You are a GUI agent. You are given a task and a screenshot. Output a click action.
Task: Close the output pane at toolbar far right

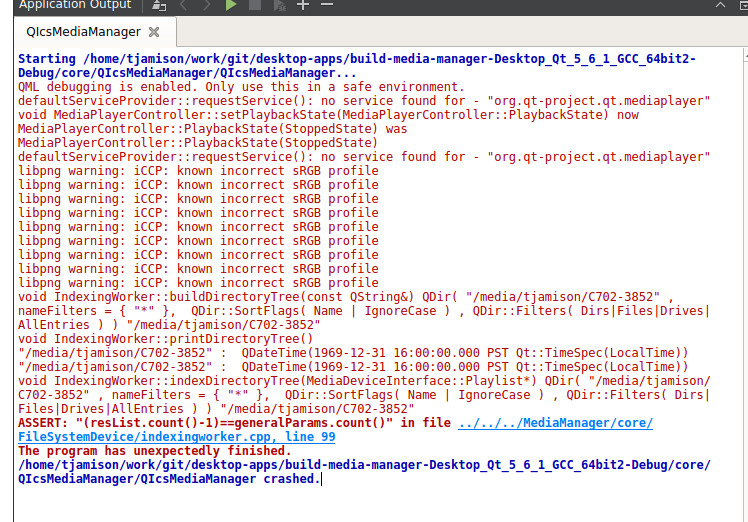point(743,5)
